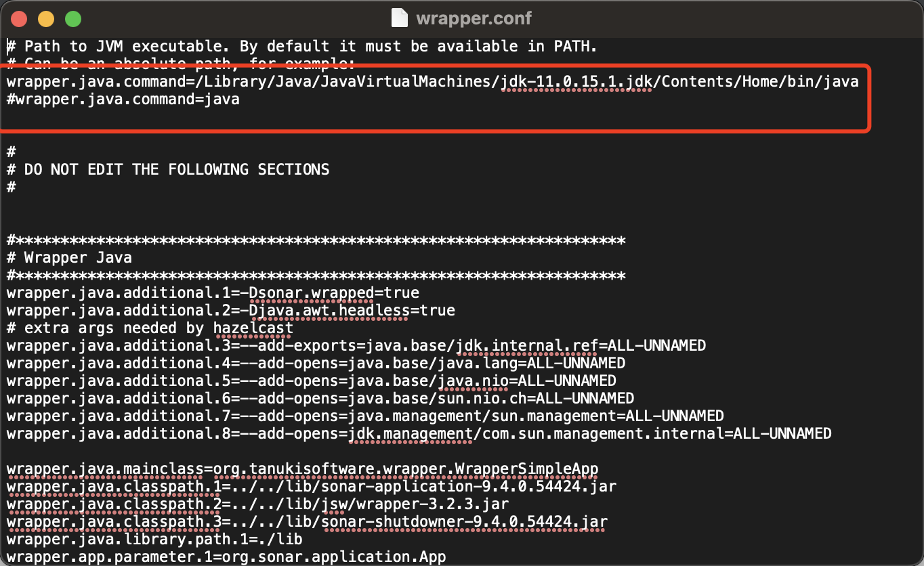This screenshot has width=924, height=566.
Task: Minimize window using the yellow button
Action: [x=46, y=18]
